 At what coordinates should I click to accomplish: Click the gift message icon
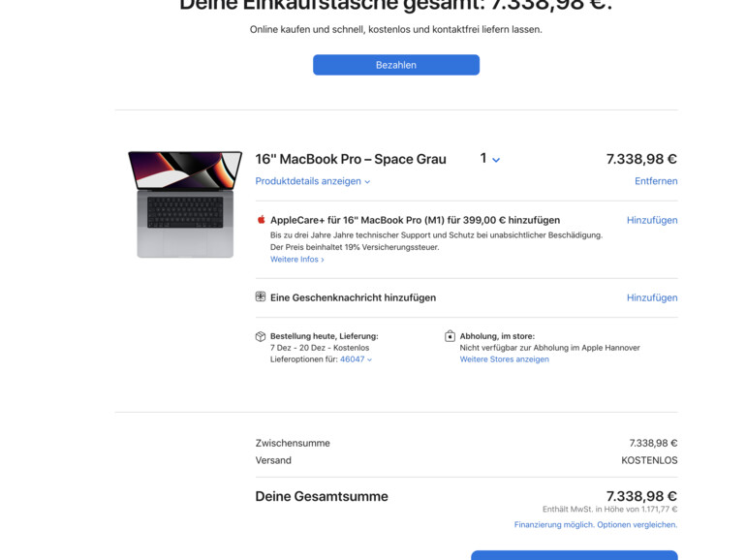[x=261, y=296]
